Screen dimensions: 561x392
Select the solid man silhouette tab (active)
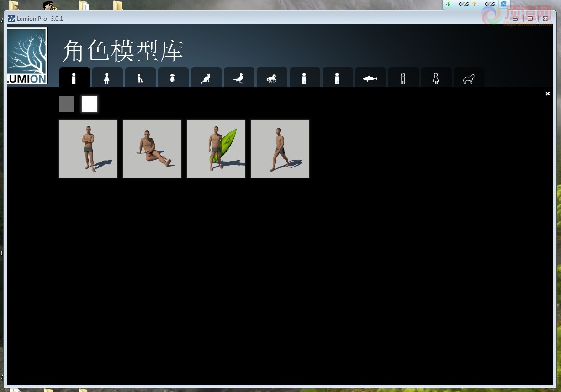click(74, 78)
